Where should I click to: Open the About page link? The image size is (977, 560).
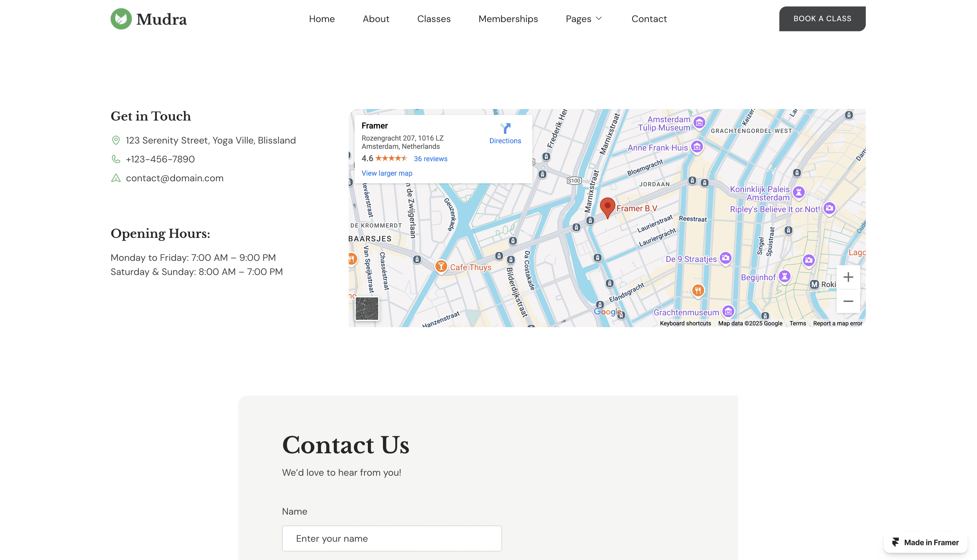(x=376, y=19)
